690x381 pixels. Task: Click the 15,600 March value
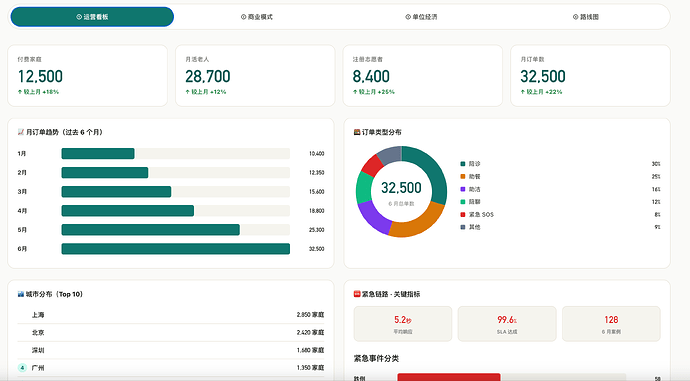(x=316, y=192)
